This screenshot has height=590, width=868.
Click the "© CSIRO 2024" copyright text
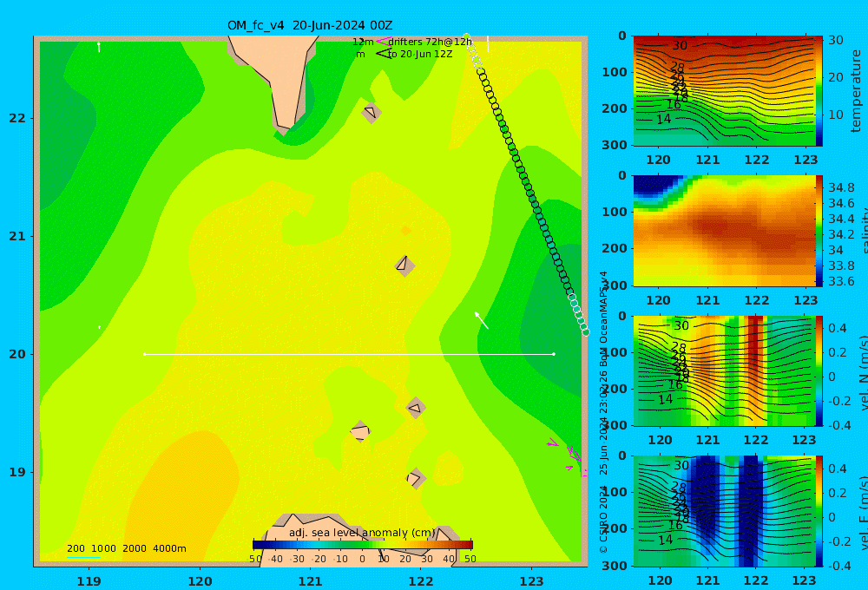pos(603,519)
